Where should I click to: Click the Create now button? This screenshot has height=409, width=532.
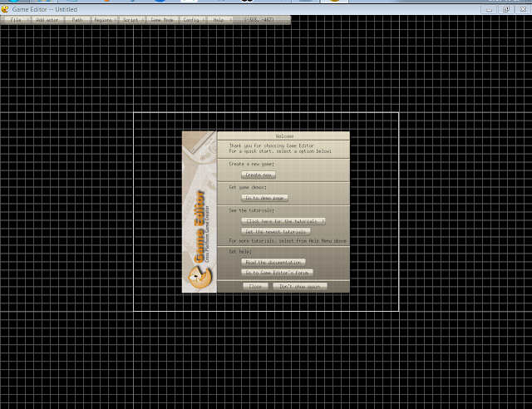[x=259, y=175]
